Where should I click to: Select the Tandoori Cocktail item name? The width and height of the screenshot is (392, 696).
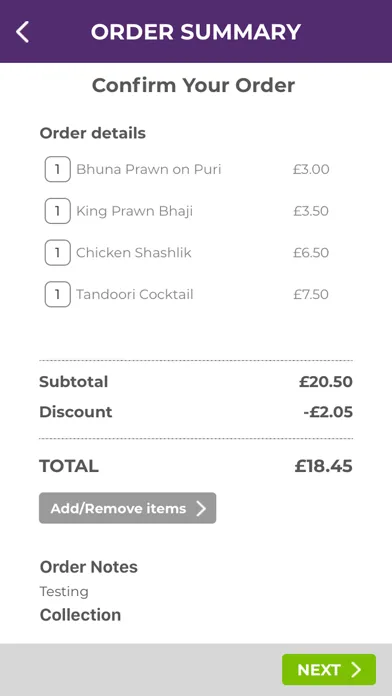coord(135,294)
